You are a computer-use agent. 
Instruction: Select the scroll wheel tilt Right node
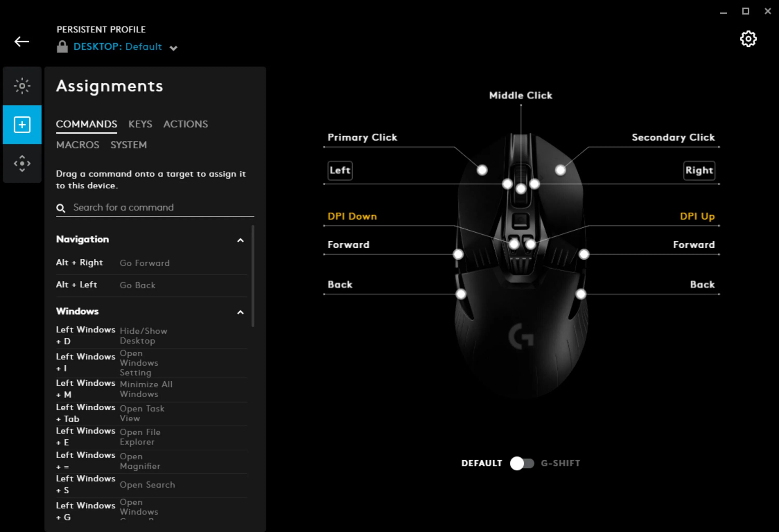coord(534,183)
